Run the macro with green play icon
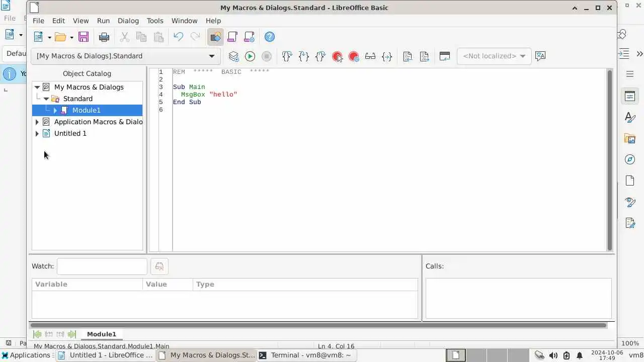Viewport: 644px width, 362px height. pyautogui.click(x=250, y=56)
